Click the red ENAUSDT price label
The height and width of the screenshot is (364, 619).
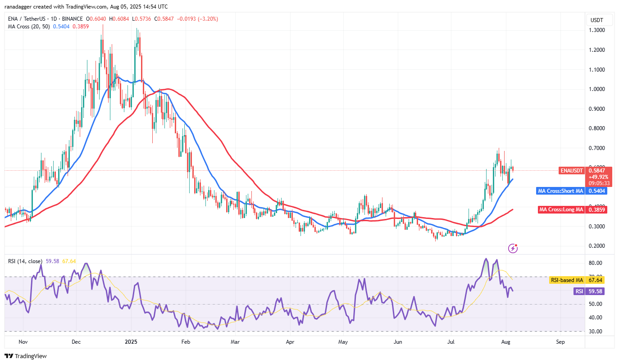(x=572, y=171)
